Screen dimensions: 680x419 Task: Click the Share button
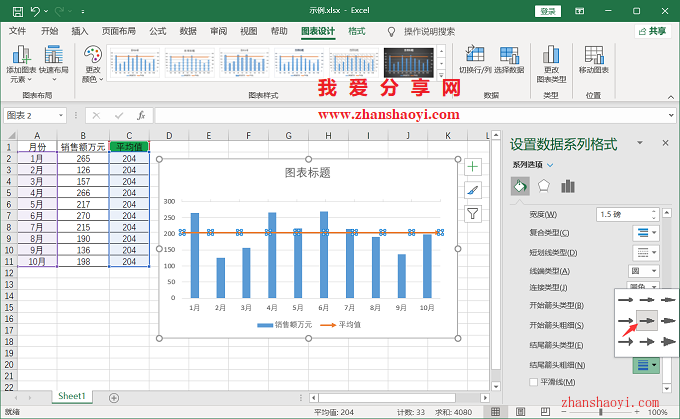pos(653,31)
